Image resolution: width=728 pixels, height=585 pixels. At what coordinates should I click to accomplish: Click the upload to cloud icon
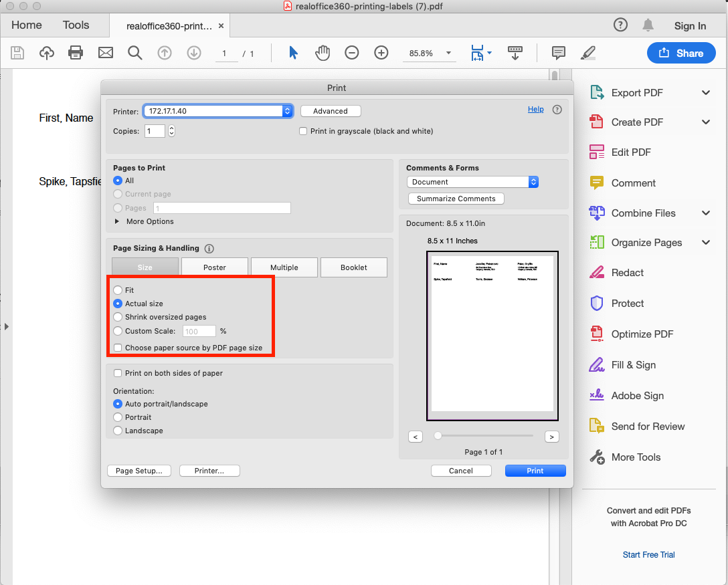click(46, 53)
